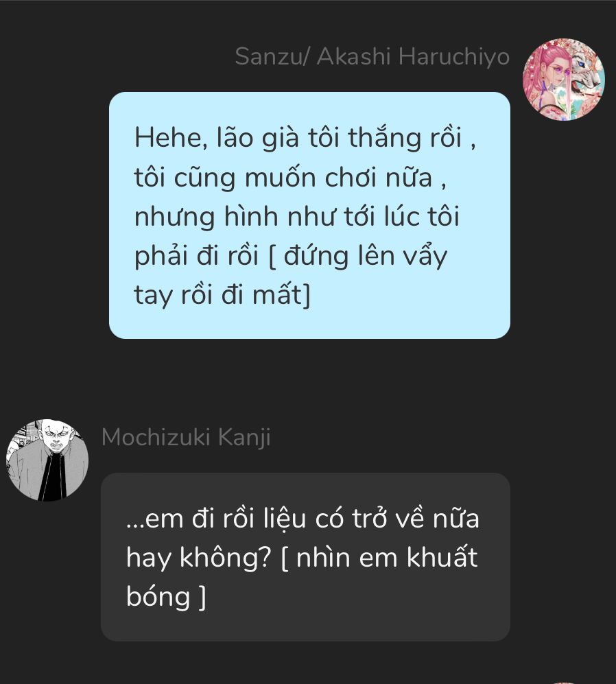Click the word 'Kanji' in the sender label
This screenshot has height=684, width=616.
tap(244, 438)
